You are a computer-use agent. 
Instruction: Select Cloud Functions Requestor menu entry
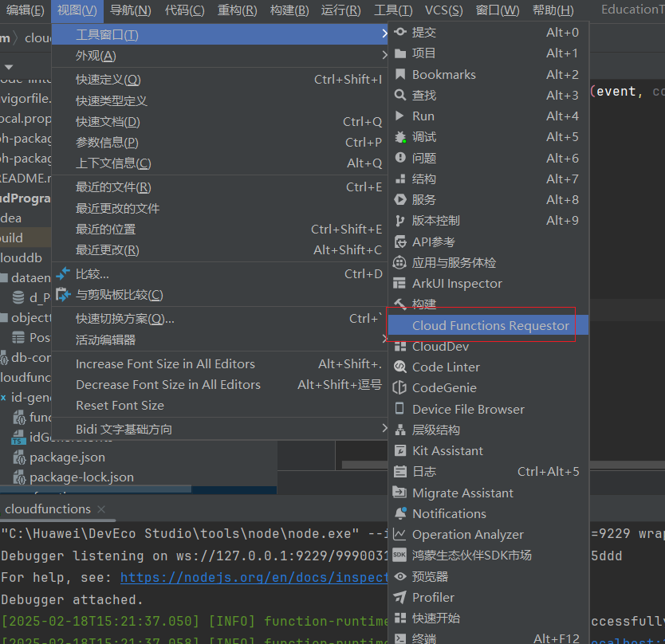[x=488, y=325]
